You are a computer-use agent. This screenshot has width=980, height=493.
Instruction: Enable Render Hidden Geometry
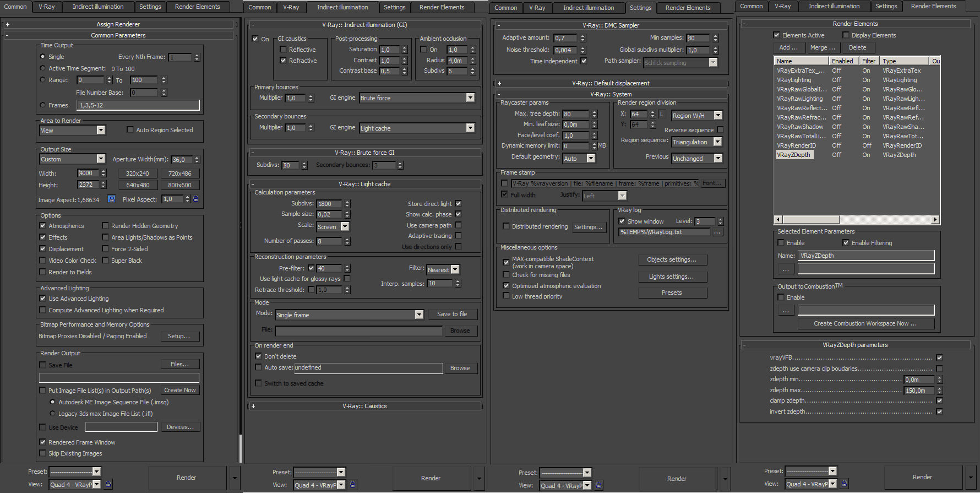tap(105, 226)
